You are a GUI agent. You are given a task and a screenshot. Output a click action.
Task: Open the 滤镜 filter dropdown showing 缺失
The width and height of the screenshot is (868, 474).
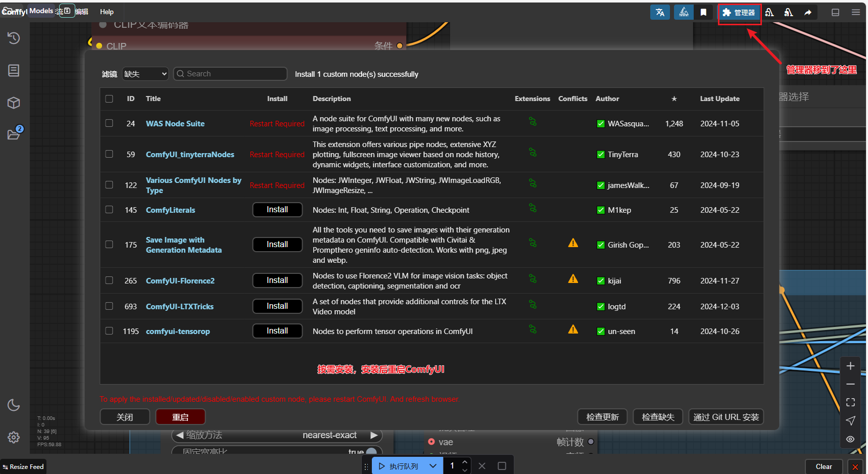(145, 74)
